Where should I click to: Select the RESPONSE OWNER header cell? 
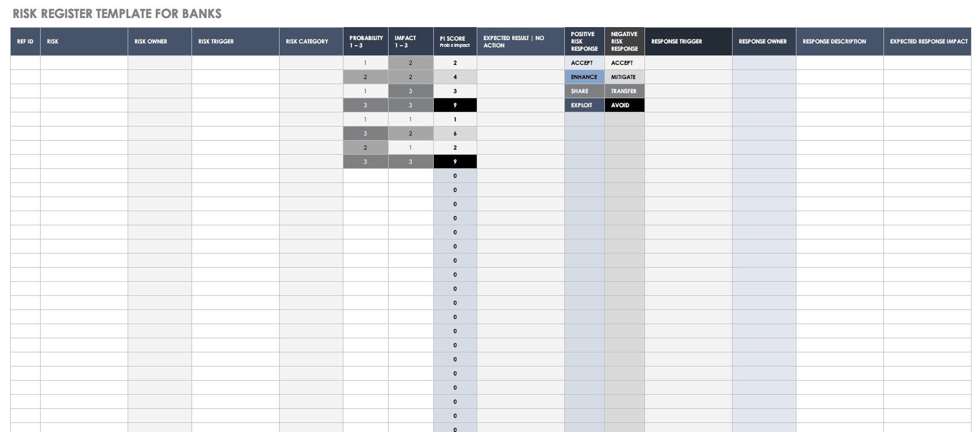click(764, 41)
